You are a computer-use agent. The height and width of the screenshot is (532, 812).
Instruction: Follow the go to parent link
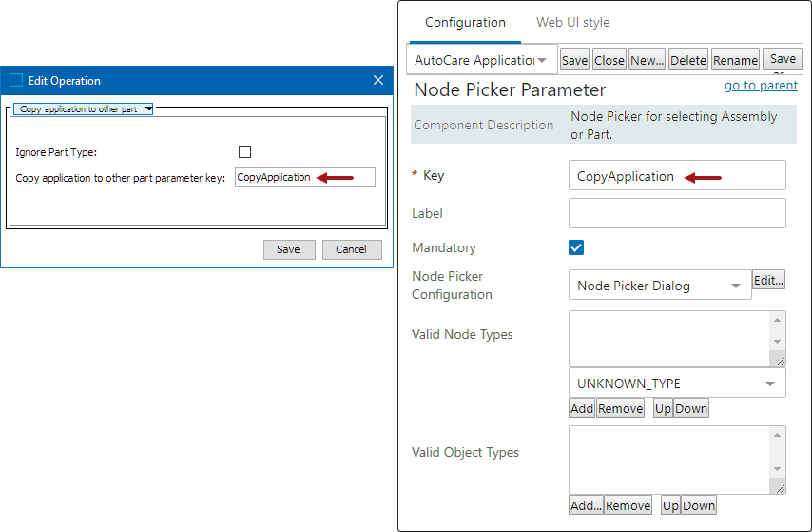coord(761,85)
